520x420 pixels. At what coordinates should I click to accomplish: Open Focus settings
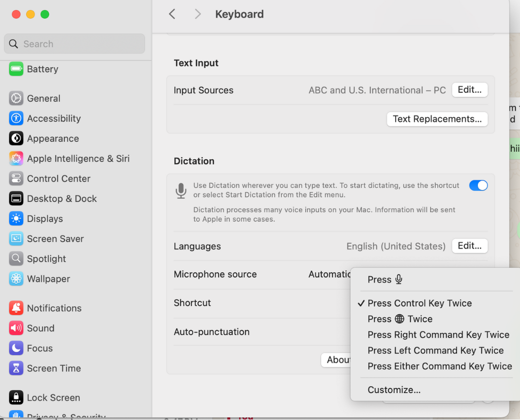coord(40,348)
